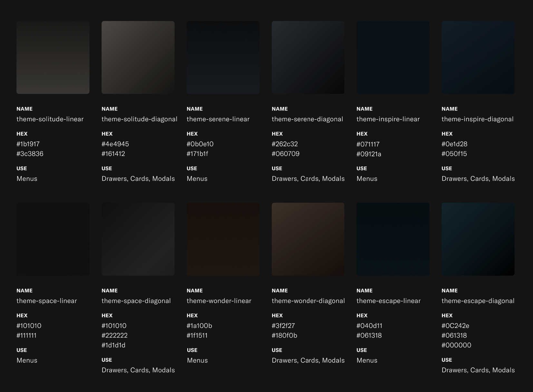Click the name text theme-escape-linear
Viewport: 533px width, 392px height.
pos(389,301)
